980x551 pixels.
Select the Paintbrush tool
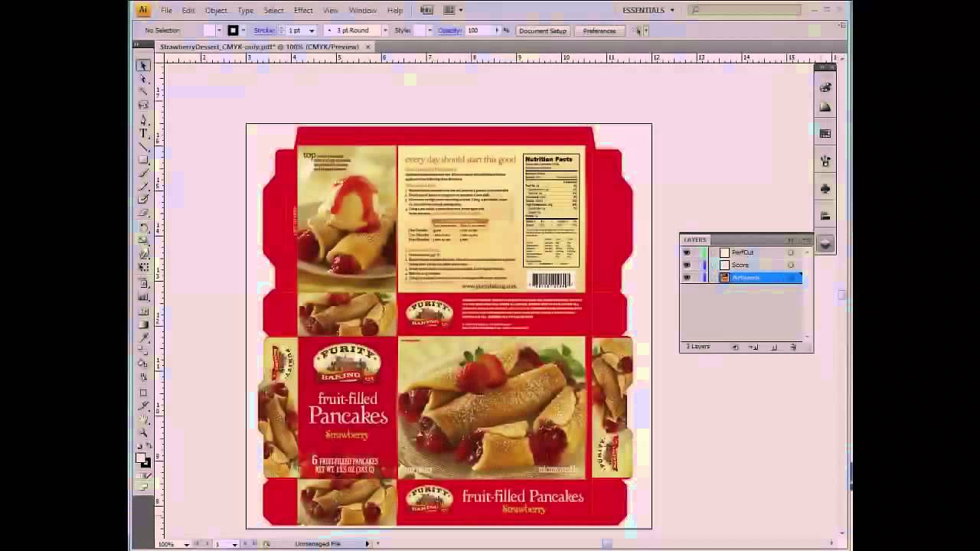click(143, 174)
